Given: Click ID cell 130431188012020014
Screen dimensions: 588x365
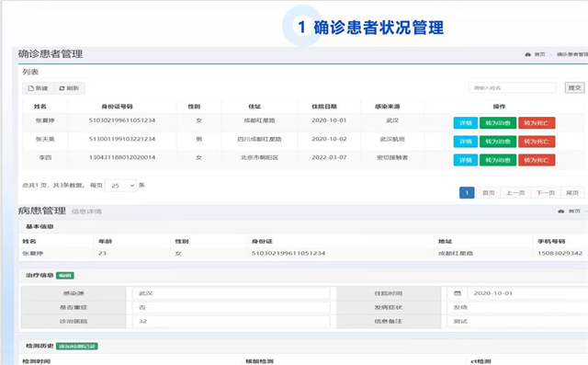Looking at the screenshot, I should point(122,157).
